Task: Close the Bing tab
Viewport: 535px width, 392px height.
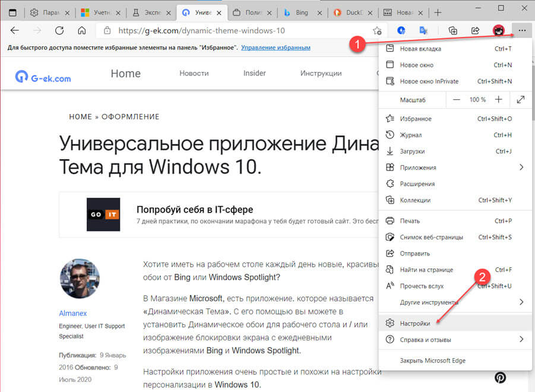Action: 319,13
